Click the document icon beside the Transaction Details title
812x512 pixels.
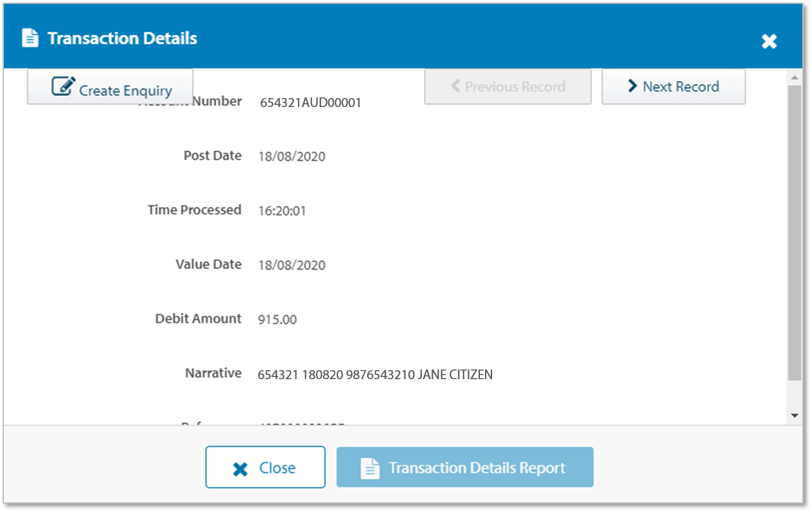click(30, 38)
